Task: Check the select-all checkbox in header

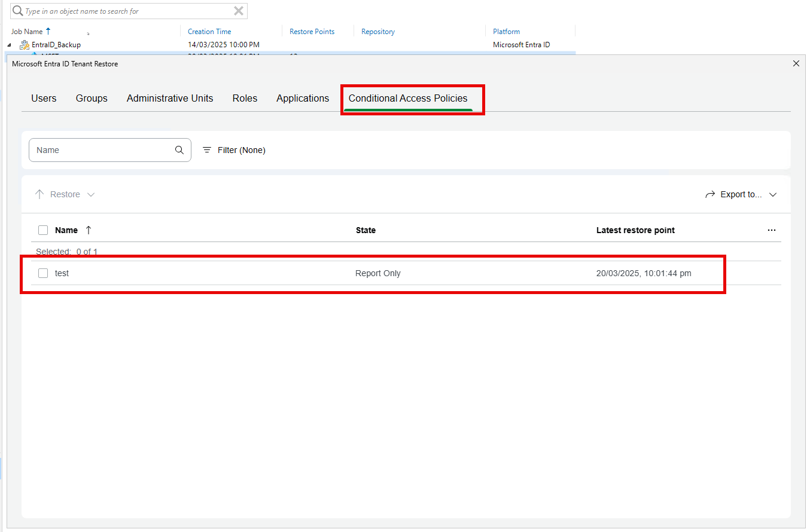Action: pyautogui.click(x=43, y=230)
